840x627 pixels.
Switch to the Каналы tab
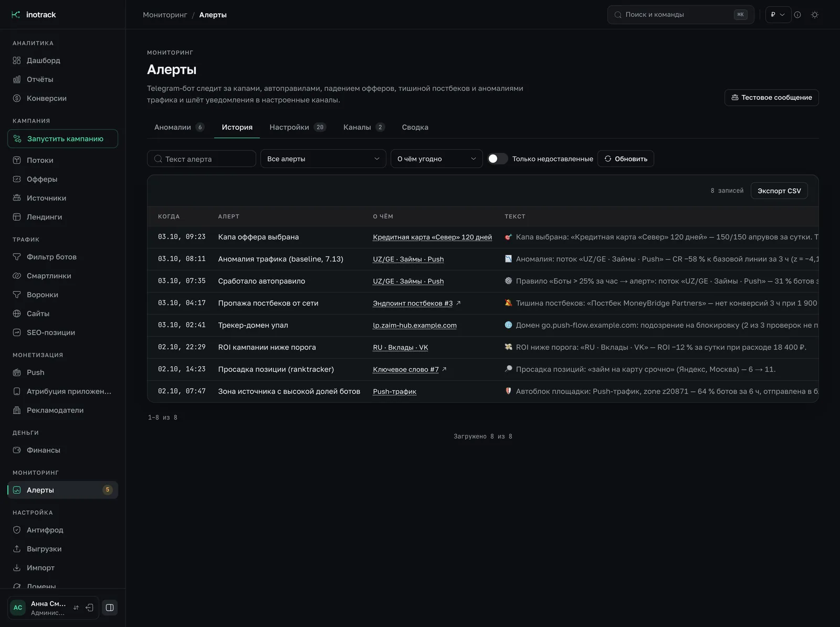pyautogui.click(x=364, y=127)
